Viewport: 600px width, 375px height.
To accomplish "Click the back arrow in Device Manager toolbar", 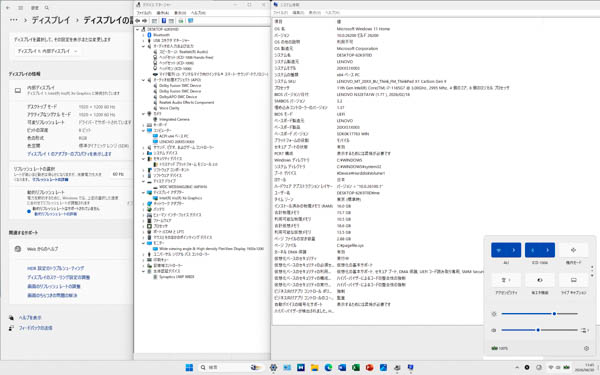I will pyautogui.click(x=138, y=21).
